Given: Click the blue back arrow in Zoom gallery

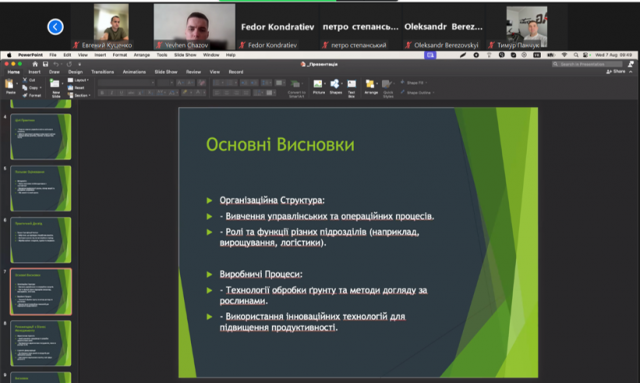Looking at the screenshot, I should tap(55, 27).
